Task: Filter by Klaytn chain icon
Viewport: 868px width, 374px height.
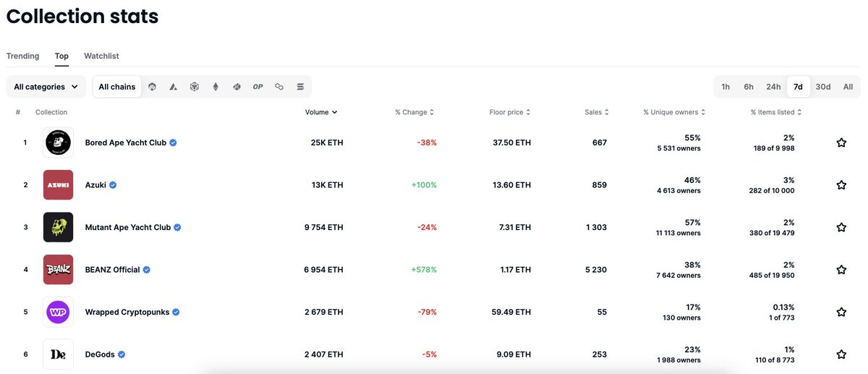Action: [236, 87]
